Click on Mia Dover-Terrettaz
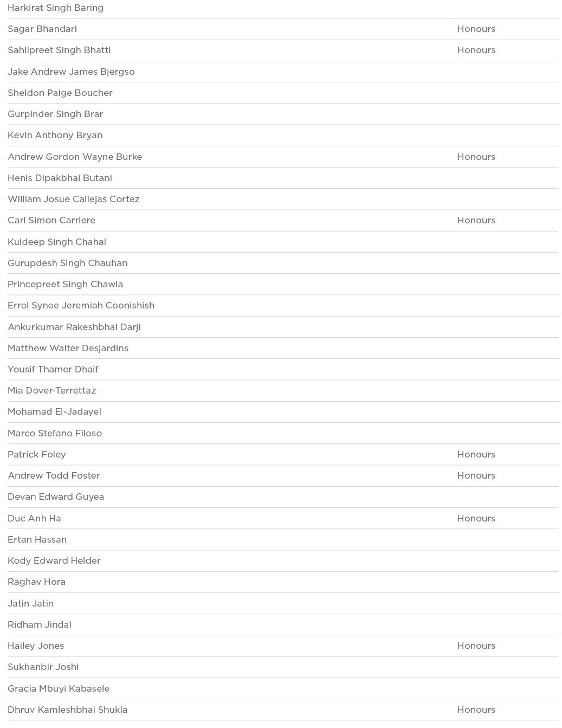The width and height of the screenshot is (562, 728). tap(52, 390)
